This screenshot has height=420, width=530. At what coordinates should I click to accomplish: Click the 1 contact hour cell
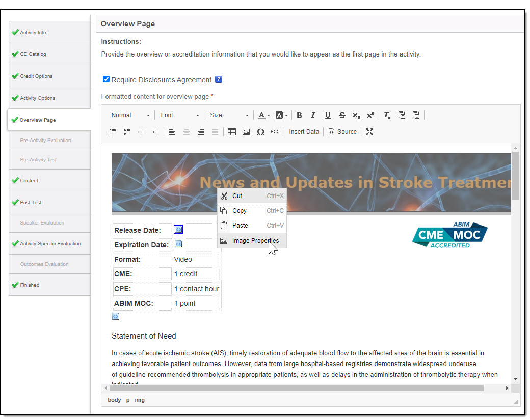point(196,289)
